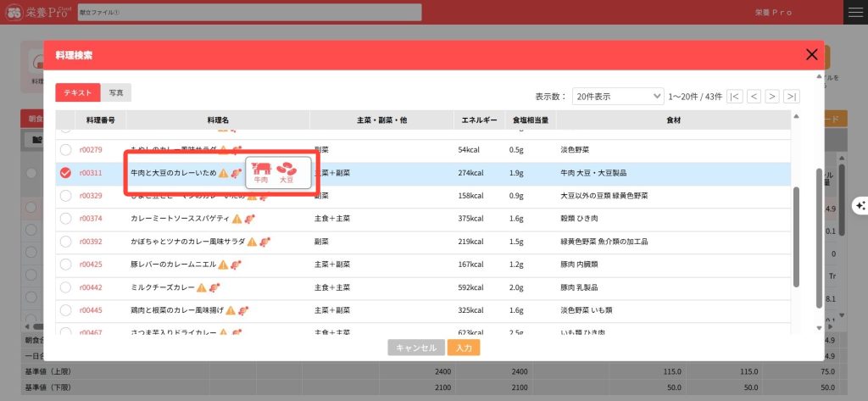Click the 淡色野菜 いも類 ingredient cell

click(x=587, y=311)
